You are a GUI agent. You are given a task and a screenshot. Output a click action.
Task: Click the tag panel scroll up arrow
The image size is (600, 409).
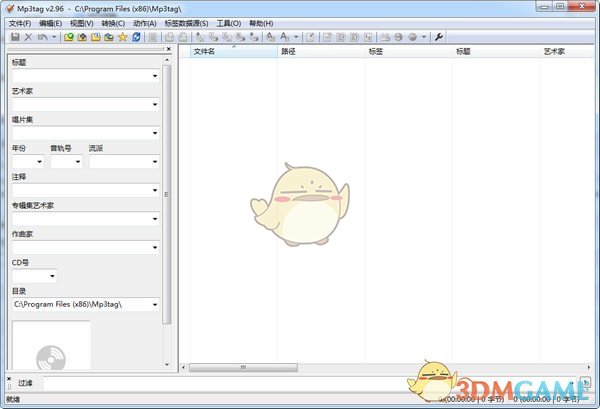167,60
